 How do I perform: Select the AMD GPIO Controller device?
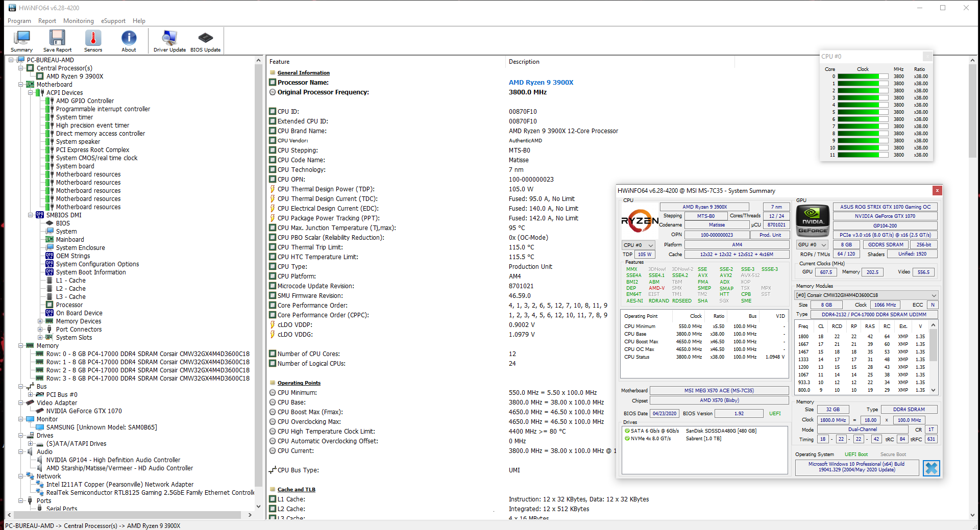[x=85, y=101]
